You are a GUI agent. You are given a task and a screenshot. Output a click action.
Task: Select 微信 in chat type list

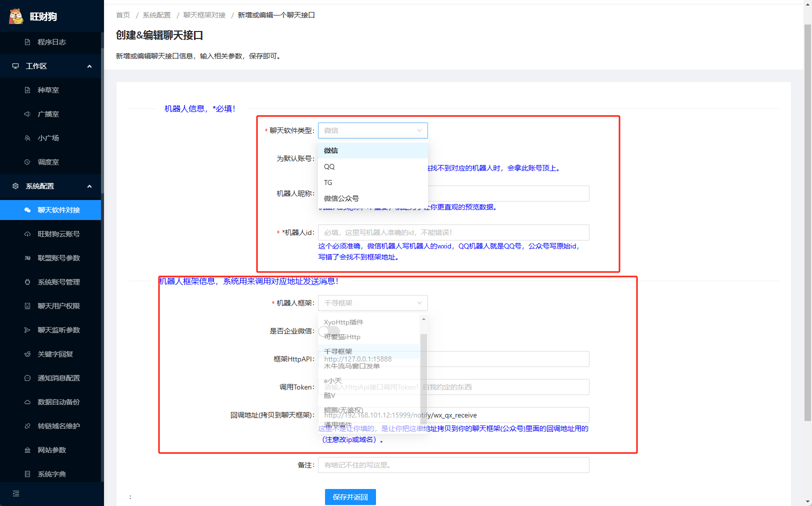point(373,150)
